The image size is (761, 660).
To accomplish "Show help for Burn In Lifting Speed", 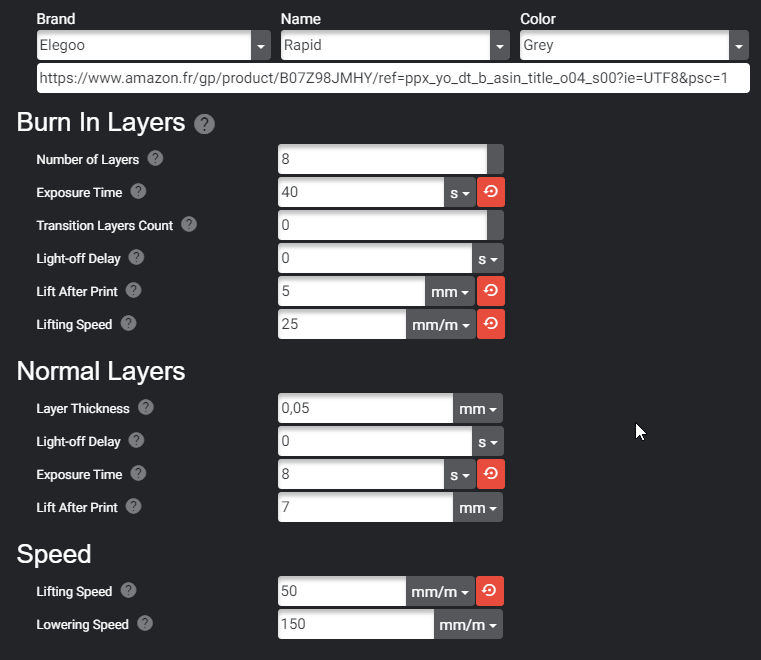I will (x=129, y=323).
